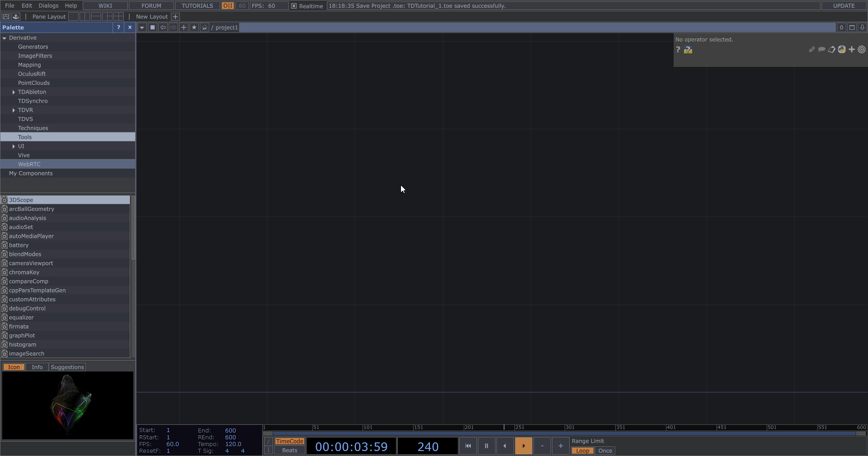Switch timeline playback to Once mode

[x=605, y=451]
